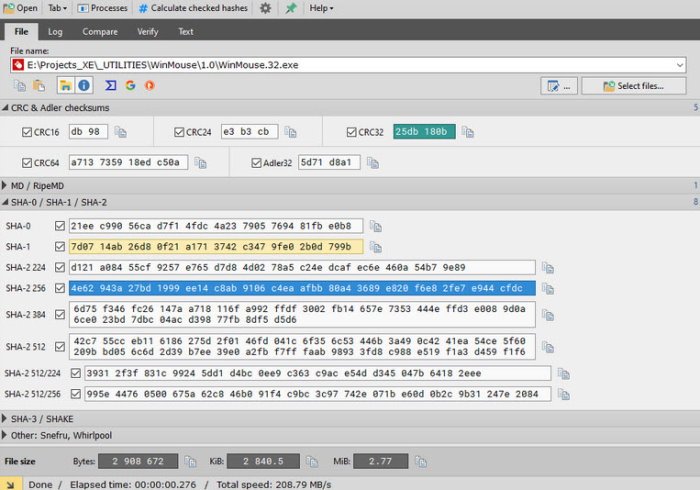Copy the SHA-2 512 hash
The image size is (700, 490).
coord(548,347)
